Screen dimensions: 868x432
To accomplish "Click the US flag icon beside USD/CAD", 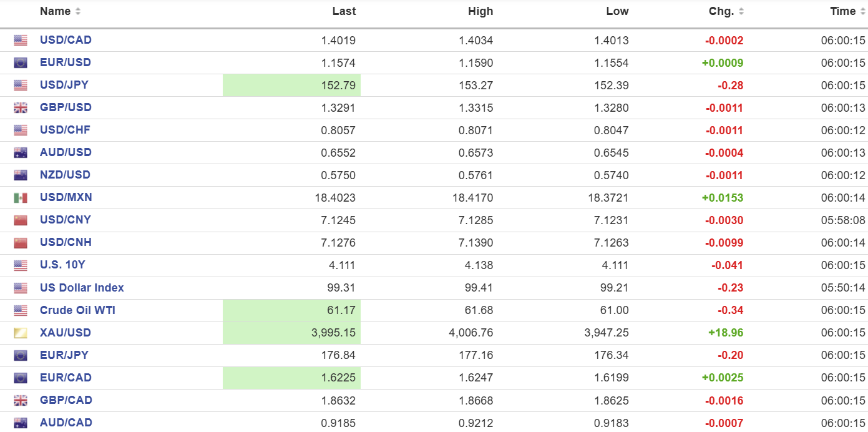I will (21, 41).
